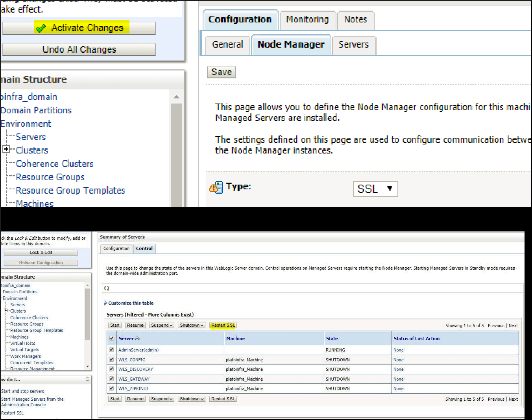Viewport: 532px width, 420px height.
Task: Click Start button below the servers table
Action: [115, 399]
